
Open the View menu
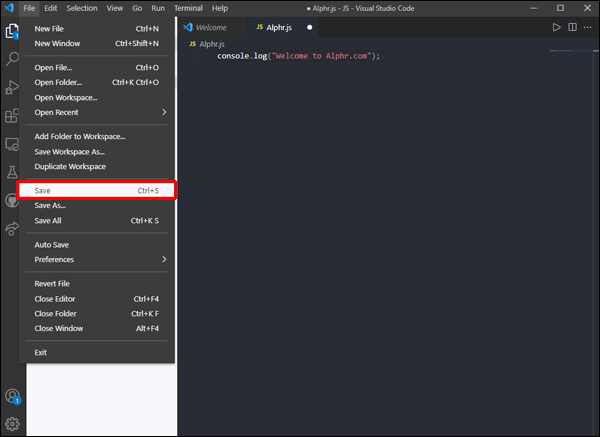(x=114, y=8)
